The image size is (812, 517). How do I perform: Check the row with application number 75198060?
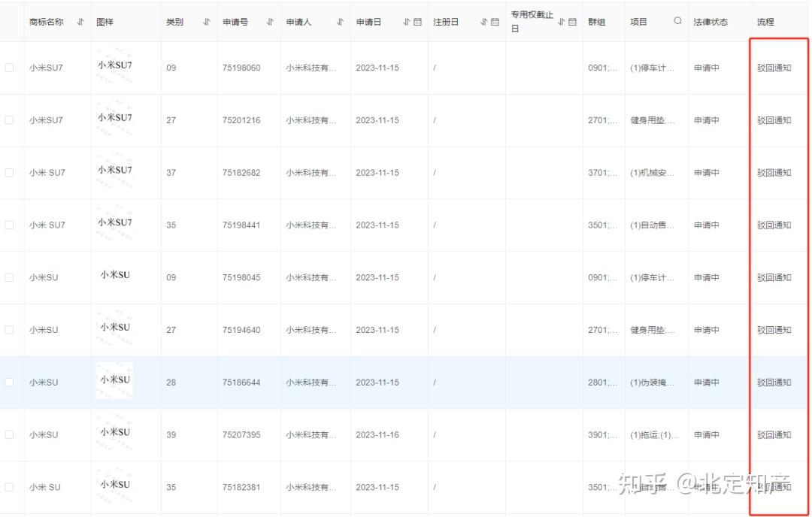[9, 68]
